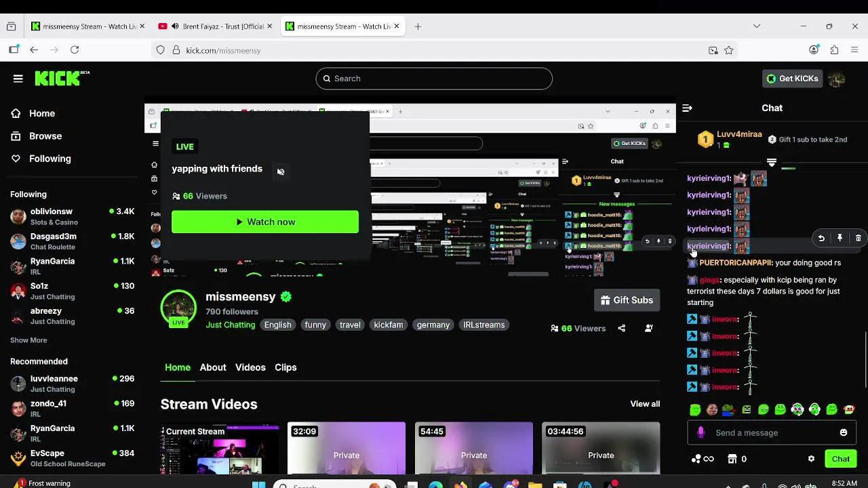This screenshot has width=868, height=488.
Task: Open chat settings gear icon
Action: tap(811, 459)
